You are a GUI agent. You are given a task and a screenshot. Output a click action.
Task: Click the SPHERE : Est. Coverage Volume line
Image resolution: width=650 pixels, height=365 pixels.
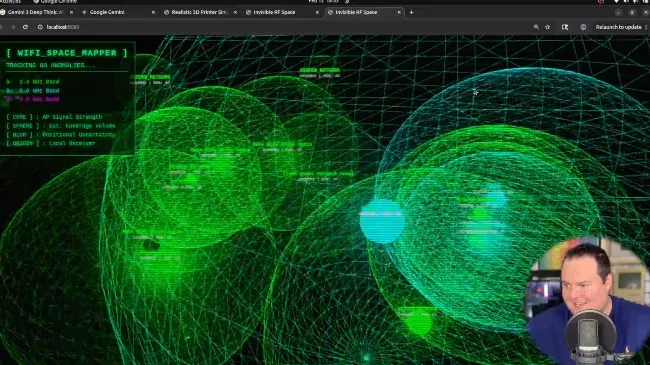click(x=61, y=126)
